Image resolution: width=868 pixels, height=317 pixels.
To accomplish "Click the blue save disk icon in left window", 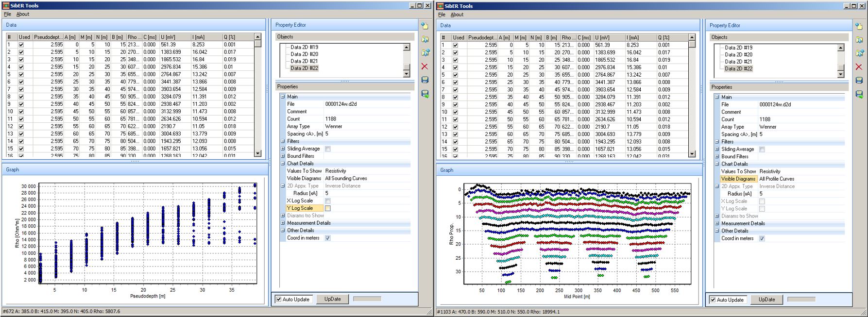I will [425, 80].
